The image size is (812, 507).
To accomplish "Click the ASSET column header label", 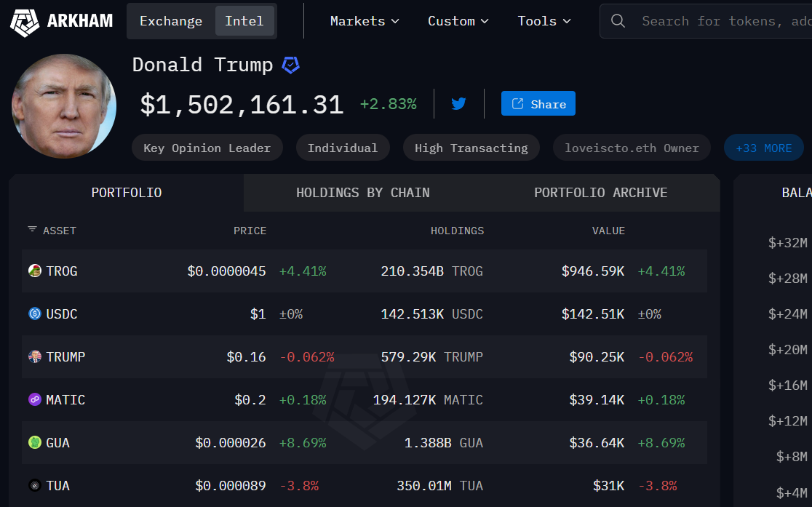I will (60, 231).
